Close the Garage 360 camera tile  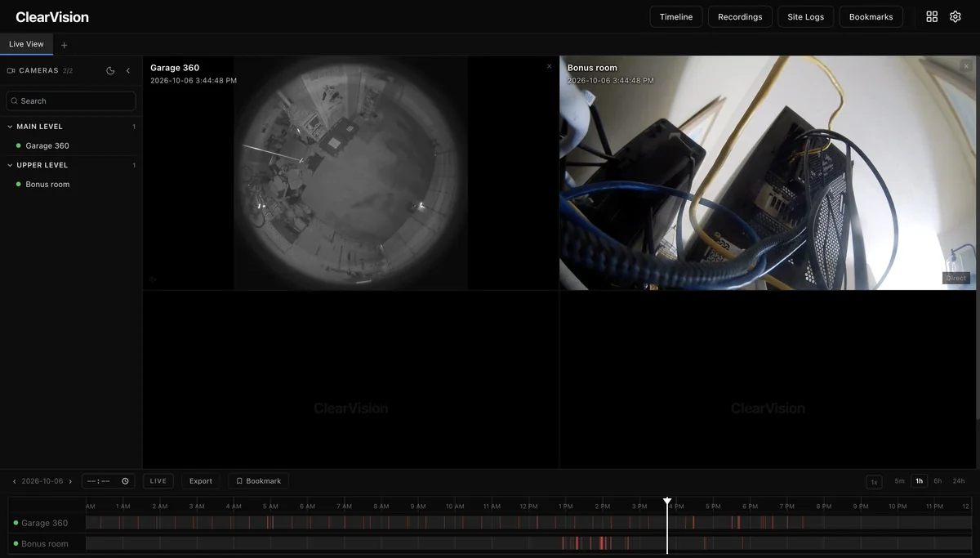(x=549, y=66)
